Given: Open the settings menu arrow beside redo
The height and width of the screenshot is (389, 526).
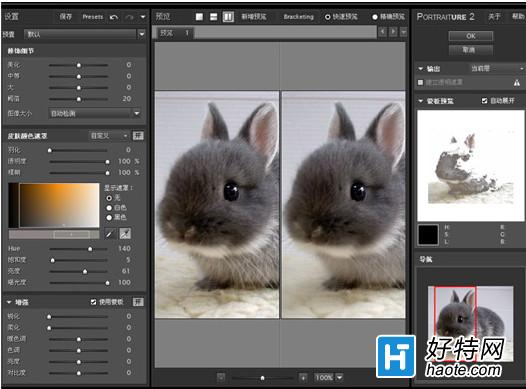Looking at the screenshot, I should tap(143, 17).
